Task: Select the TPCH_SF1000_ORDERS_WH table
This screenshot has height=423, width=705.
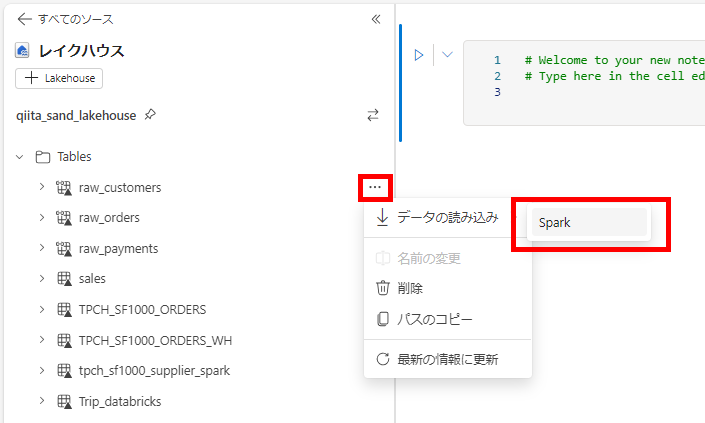Action: (156, 340)
